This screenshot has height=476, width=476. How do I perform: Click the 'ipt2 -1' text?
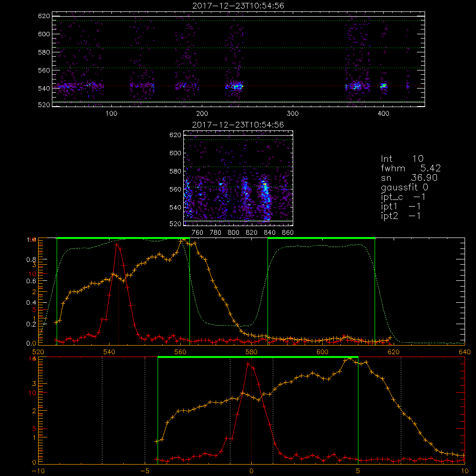(401, 216)
